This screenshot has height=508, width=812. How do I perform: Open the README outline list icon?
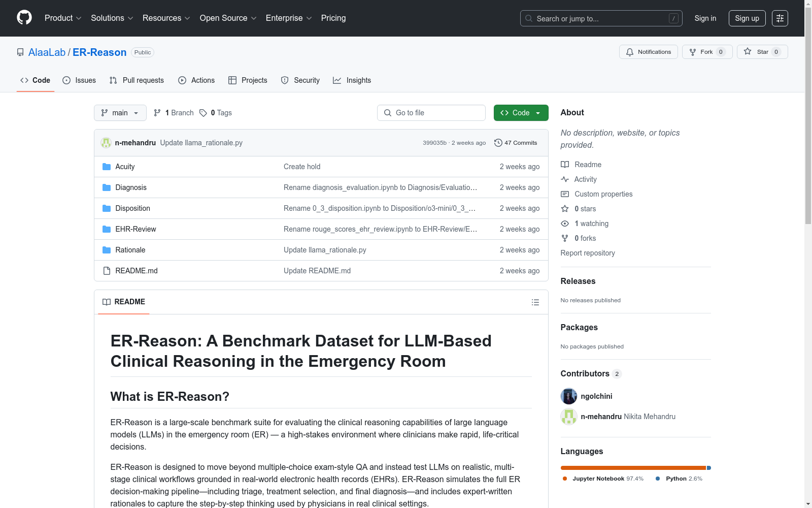[535, 302]
